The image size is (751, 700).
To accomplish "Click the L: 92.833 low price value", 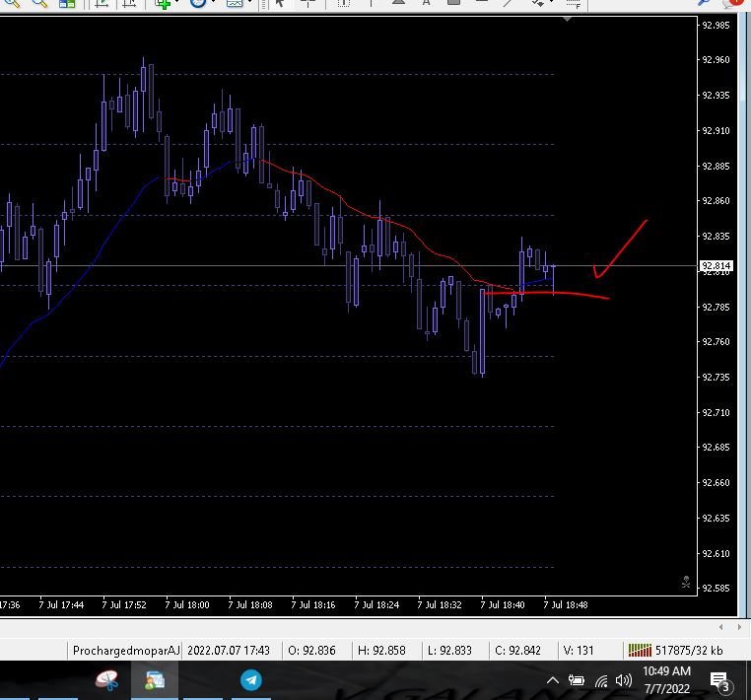I will click(x=449, y=650).
